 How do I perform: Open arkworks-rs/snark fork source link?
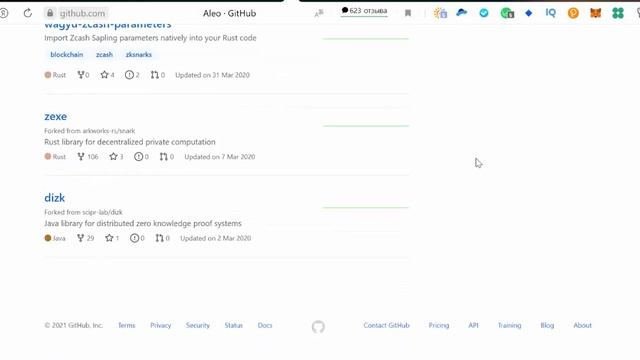[109, 131]
